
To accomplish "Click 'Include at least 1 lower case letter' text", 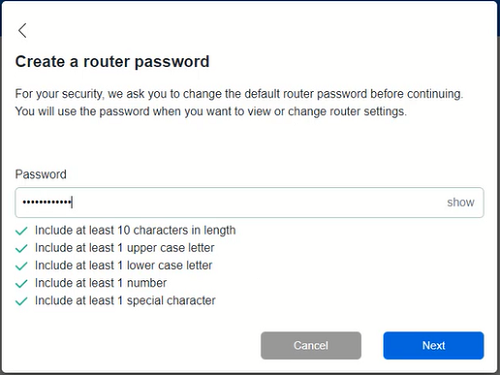I will click(x=124, y=266).
